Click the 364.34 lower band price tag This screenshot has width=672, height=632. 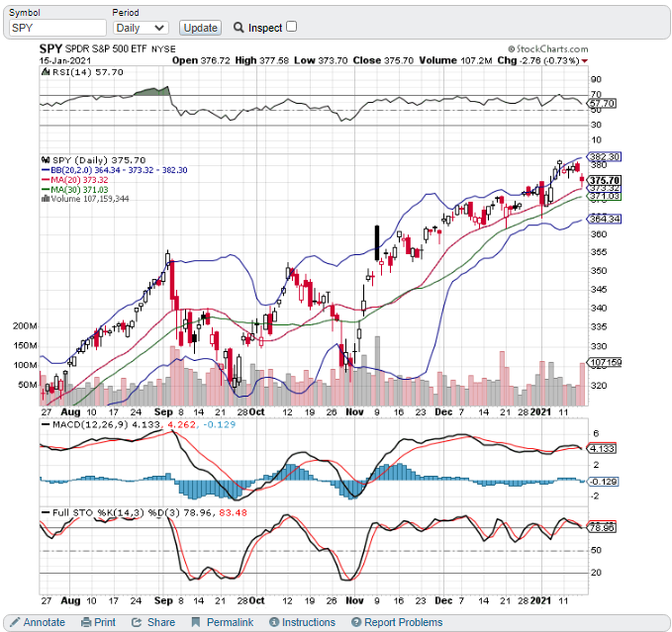tap(605, 219)
